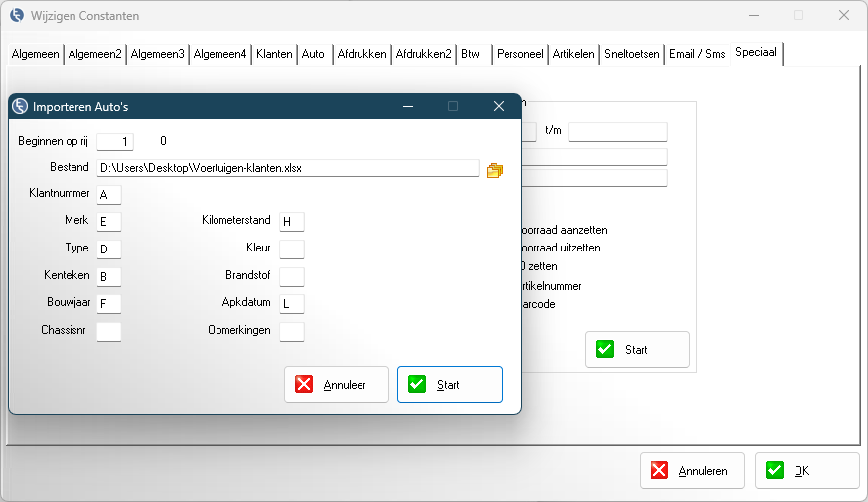This screenshot has height=502, width=868.
Task: Select the Kenteken column field
Action: tap(108, 276)
